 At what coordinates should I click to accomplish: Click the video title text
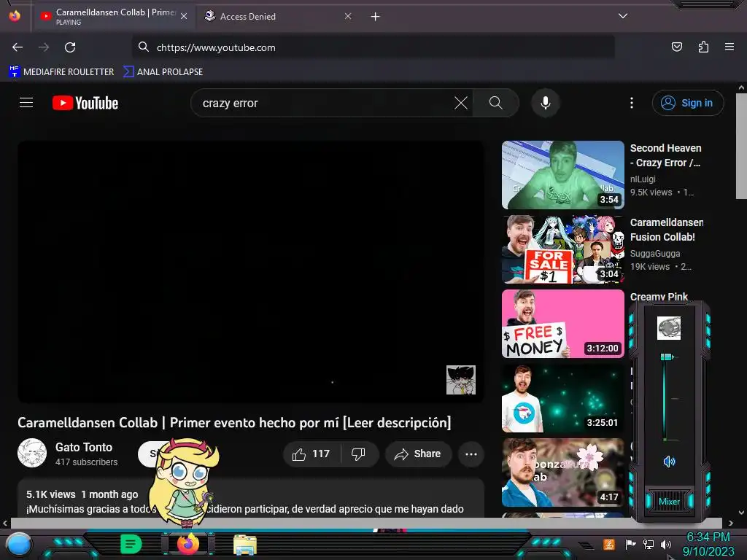(x=234, y=423)
